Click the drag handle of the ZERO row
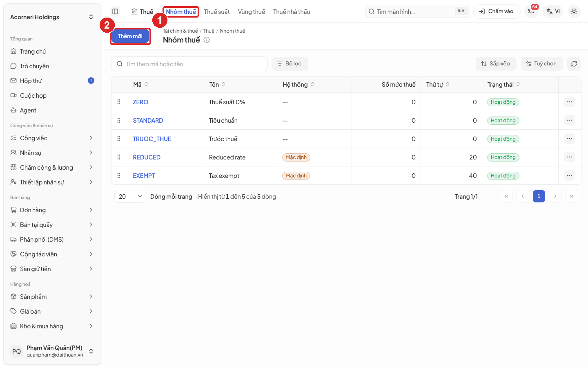588x368 pixels. pos(119,102)
